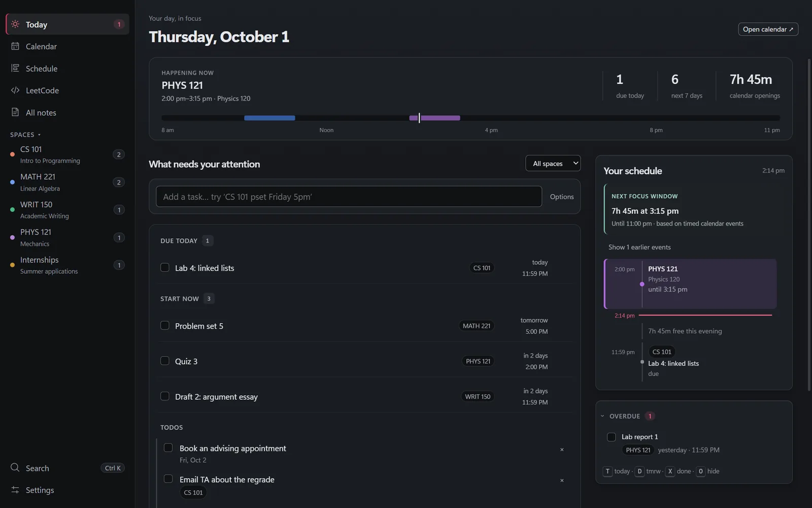The image size is (812, 508).
Task: Remove the 'Email TA about the regrade' todo
Action: tap(562, 481)
